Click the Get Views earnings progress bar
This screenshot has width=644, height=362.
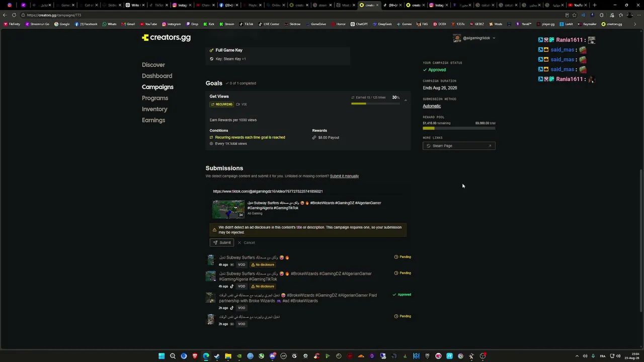click(x=375, y=104)
